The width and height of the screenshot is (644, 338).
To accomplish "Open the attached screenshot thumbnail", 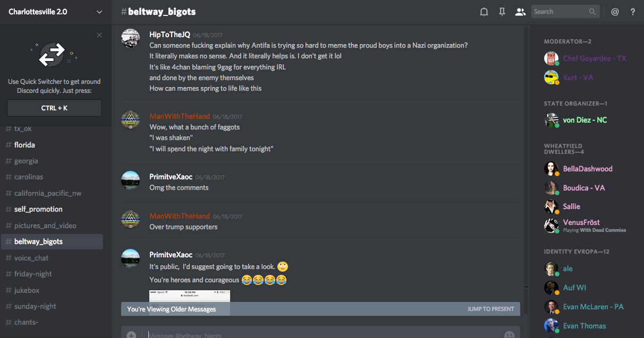I will (190, 296).
